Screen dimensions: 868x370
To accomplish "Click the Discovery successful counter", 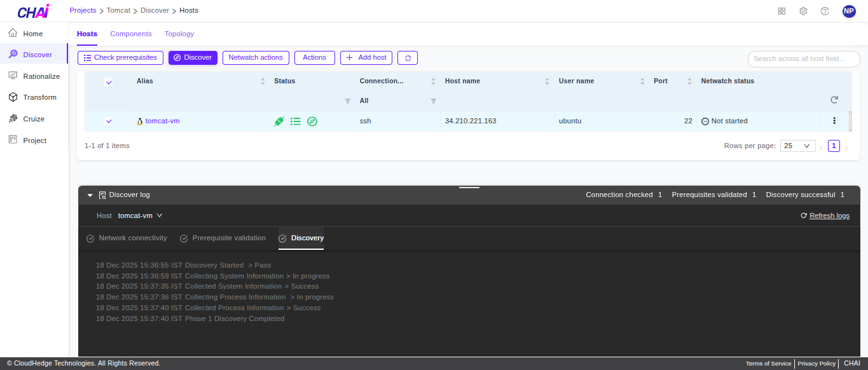I will click(805, 195).
